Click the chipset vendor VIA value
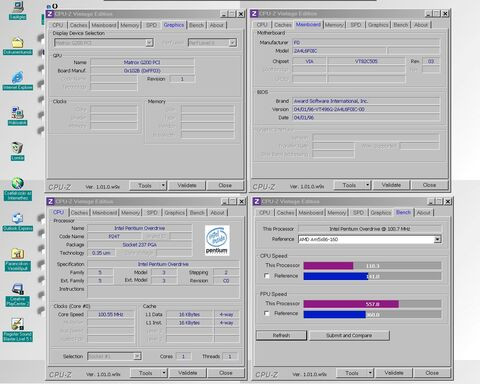480x384 pixels. tap(309, 61)
